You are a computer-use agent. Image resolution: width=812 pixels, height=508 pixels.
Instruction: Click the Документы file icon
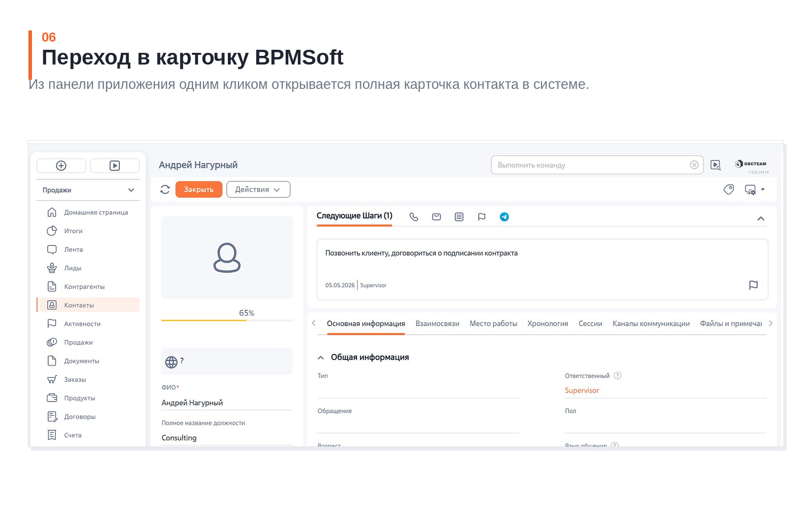(x=52, y=361)
